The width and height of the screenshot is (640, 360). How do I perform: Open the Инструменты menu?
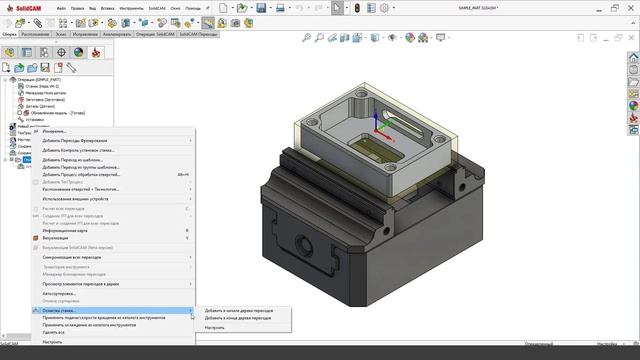(131, 8)
